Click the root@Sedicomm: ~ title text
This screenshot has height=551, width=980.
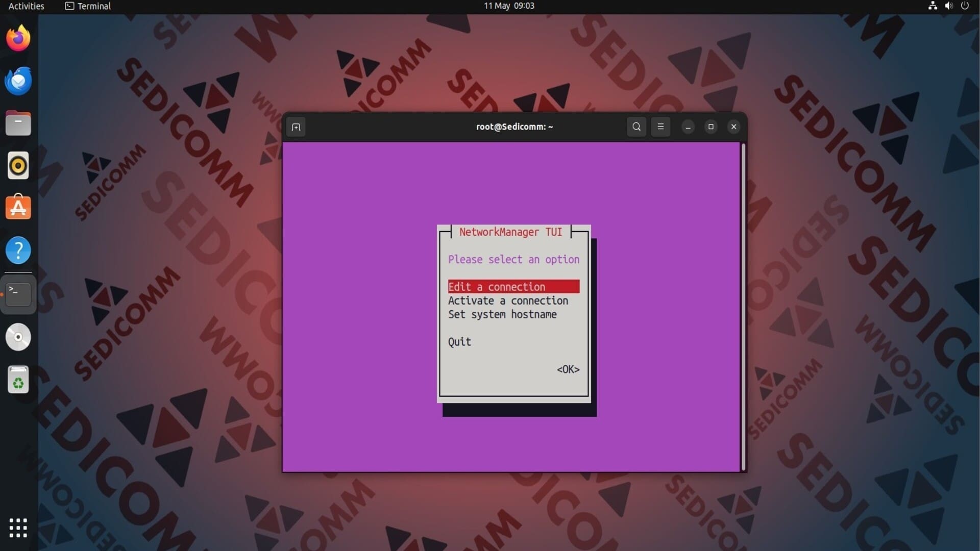point(514,127)
